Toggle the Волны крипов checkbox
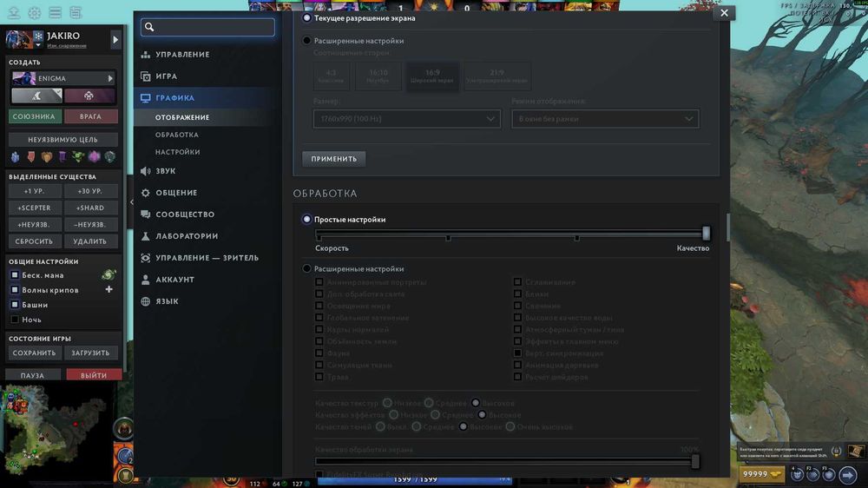The image size is (868, 488). [x=15, y=290]
